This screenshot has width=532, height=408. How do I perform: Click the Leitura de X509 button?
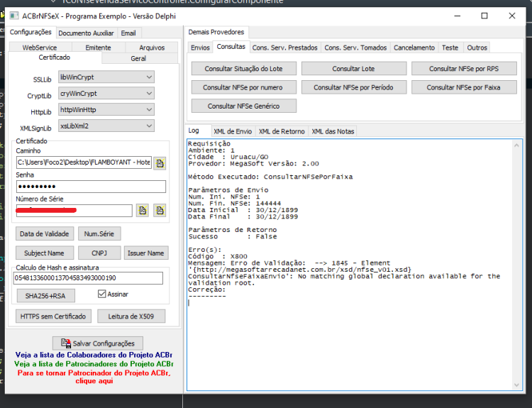pos(131,316)
